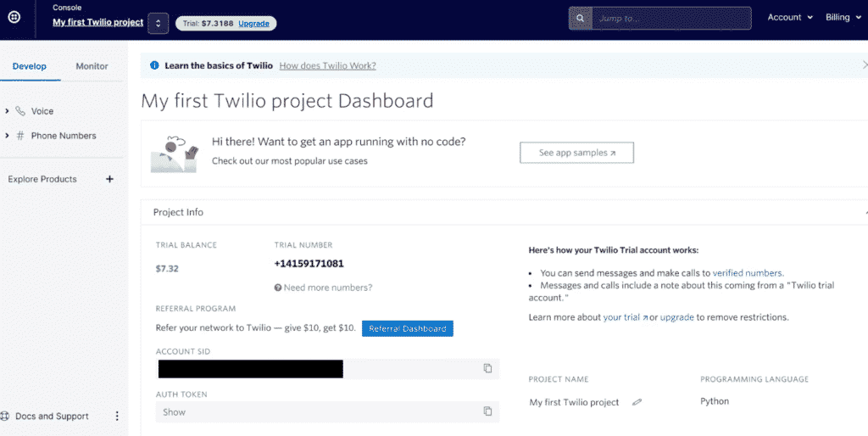Viewport: 868px width, 436px height.
Task: Click the Phone Numbers hash icon
Action: click(20, 136)
